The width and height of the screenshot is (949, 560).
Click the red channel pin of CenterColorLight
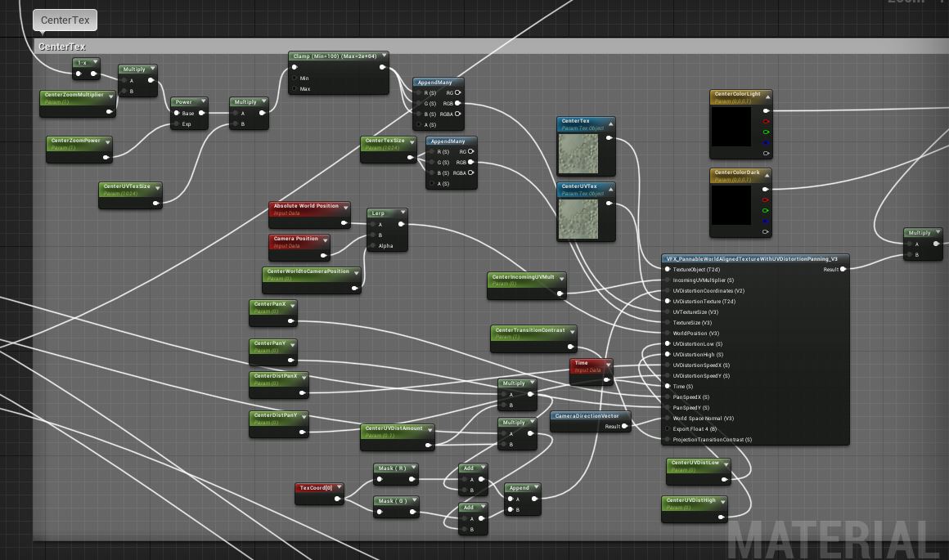(x=767, y=122)
